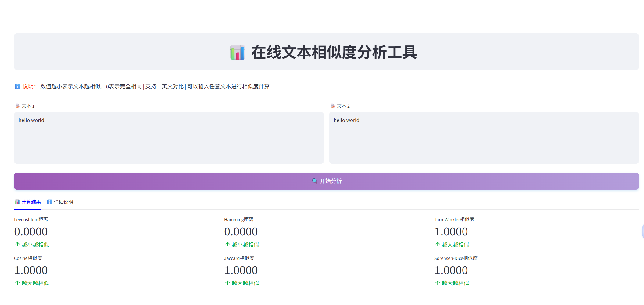The width and height of the screenshot is (644, 305).
Task: Click the info icon before 说明
Action: click(17, 87)
